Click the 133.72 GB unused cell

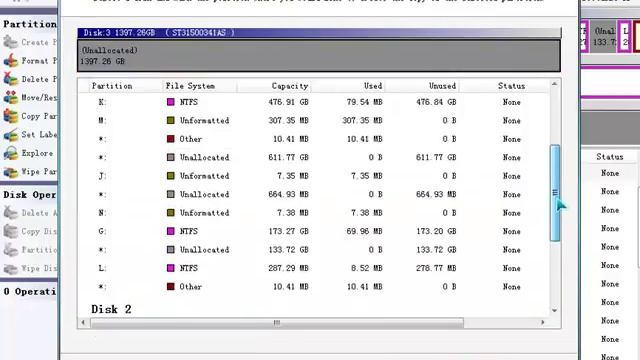(x=436, y=249)
